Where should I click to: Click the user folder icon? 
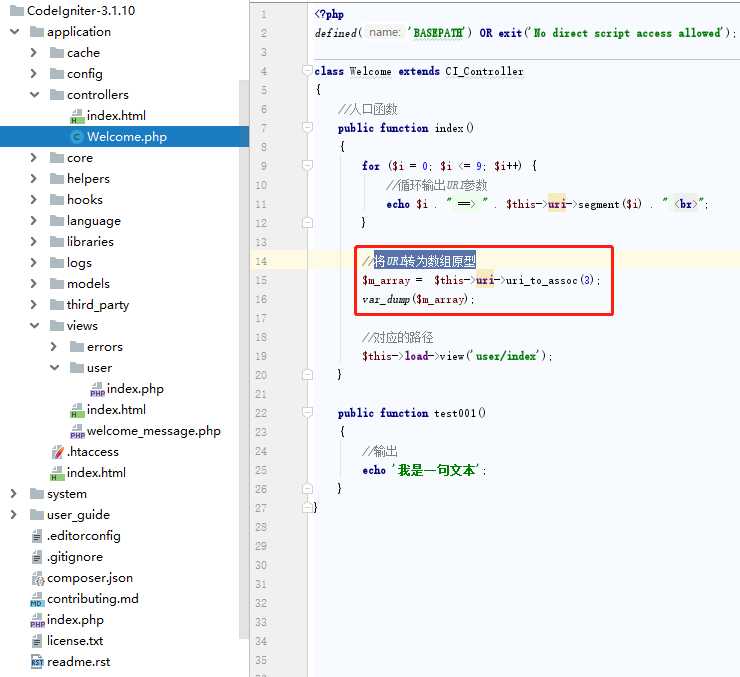click(x=76, y=368)
